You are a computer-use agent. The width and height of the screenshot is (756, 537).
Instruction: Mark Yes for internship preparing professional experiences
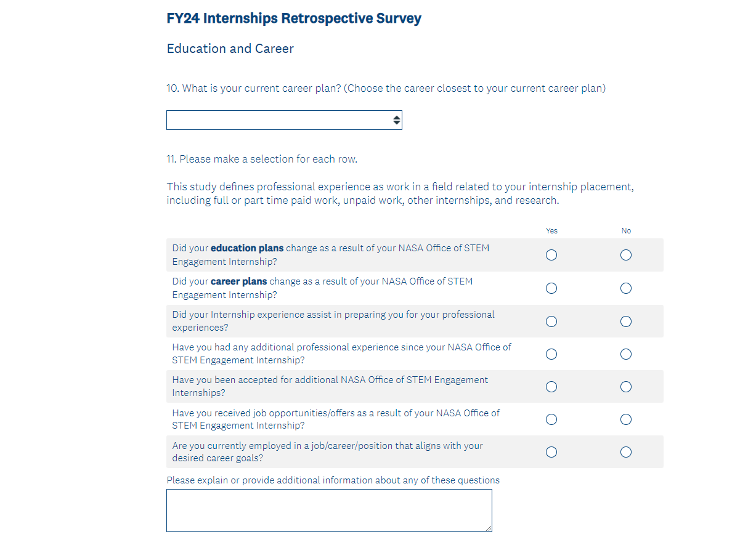[551, 321]
